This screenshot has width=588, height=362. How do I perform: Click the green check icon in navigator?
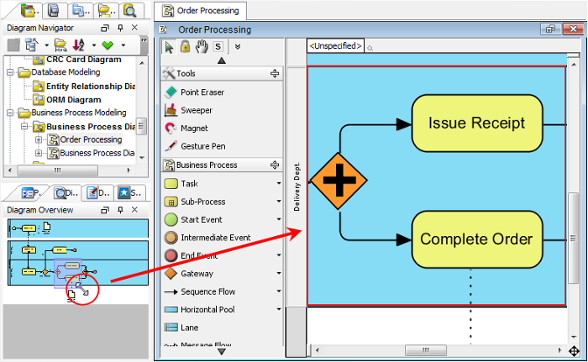pos(108,45)
